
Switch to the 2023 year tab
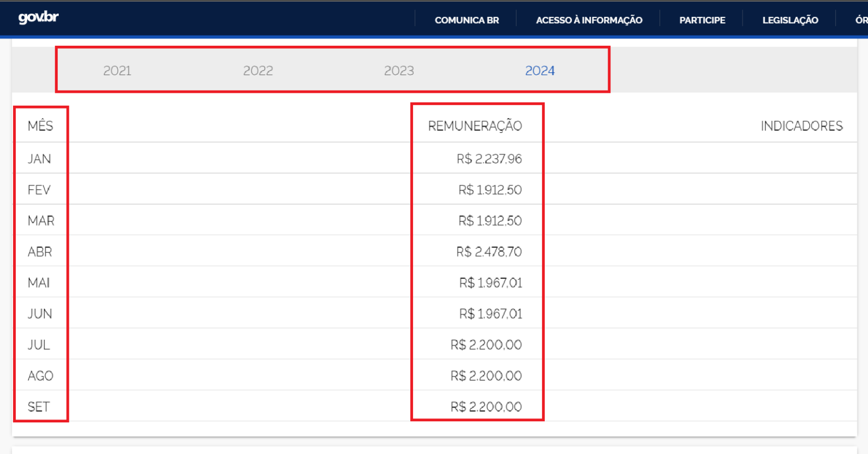[x=399, y=71]
